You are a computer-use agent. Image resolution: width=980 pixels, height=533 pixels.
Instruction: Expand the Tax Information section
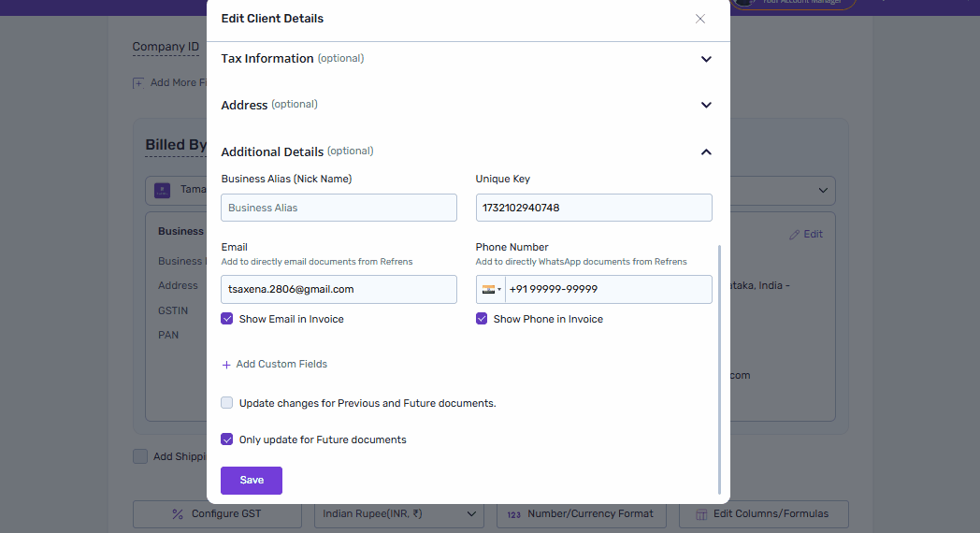pos(706,59)
